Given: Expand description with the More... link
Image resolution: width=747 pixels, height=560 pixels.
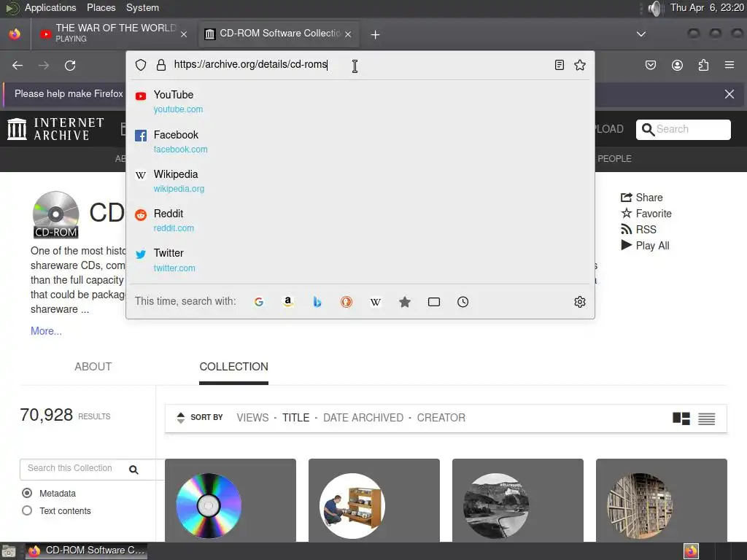Looking at the screenshot, I should coord(46,331).
